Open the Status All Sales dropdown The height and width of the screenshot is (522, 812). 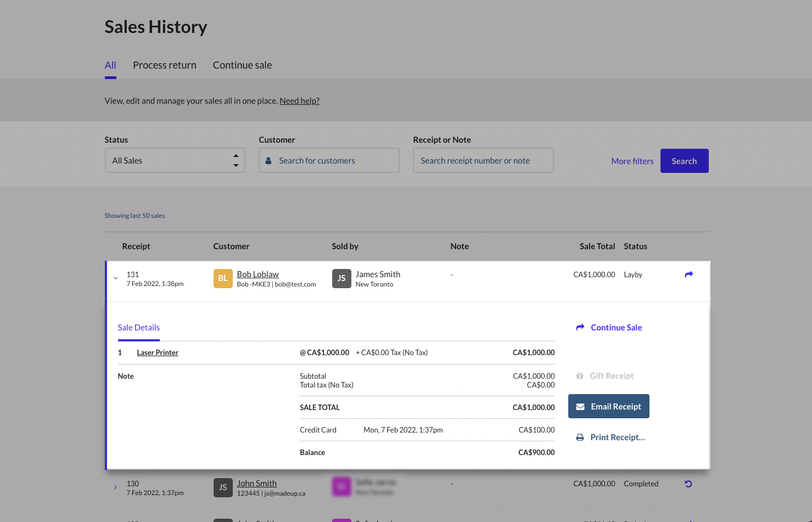click(175, 160)
